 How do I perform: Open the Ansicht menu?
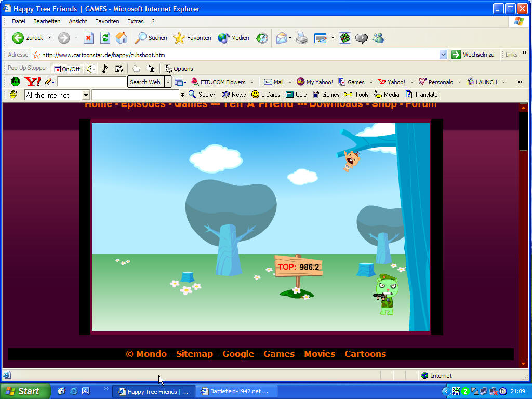point(78,21)
